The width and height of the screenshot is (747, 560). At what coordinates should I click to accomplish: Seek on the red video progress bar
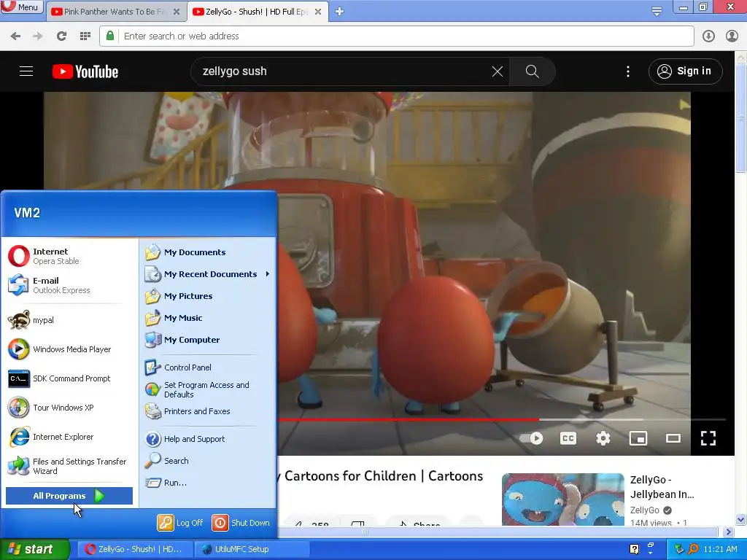502,419
